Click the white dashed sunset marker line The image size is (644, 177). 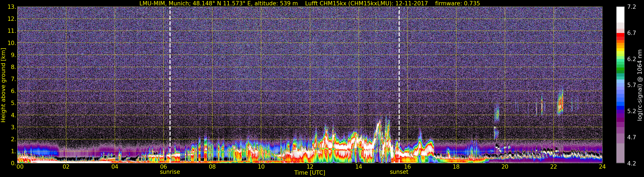399,85
